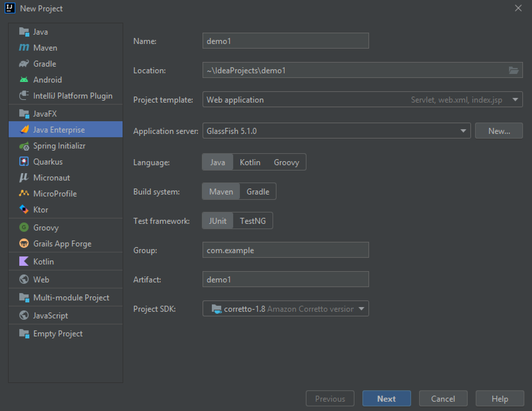Image resolution: width=532 pixels, height=411 pixels.
Task: Click the Maven 'm' icon
Action: pos(24,48)
